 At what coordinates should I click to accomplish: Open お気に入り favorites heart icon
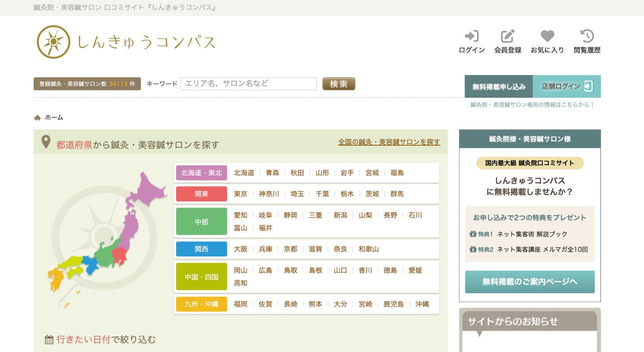547,41
